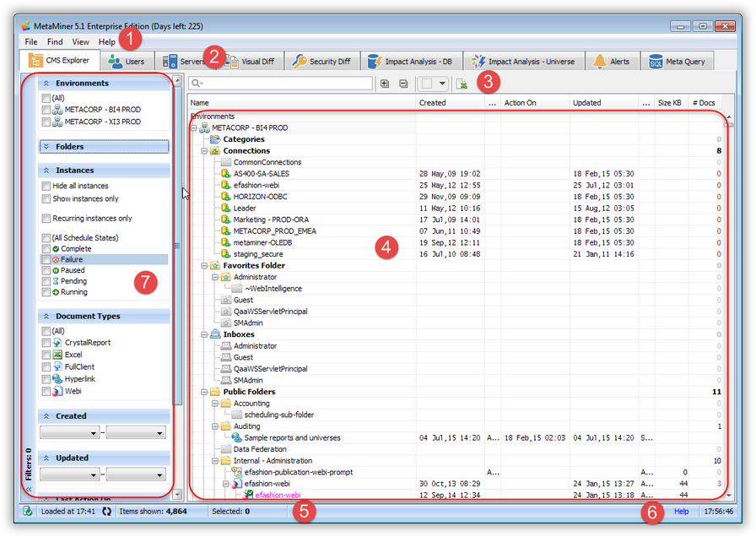Check the (All) environments checkbox

tap(46, 98)
